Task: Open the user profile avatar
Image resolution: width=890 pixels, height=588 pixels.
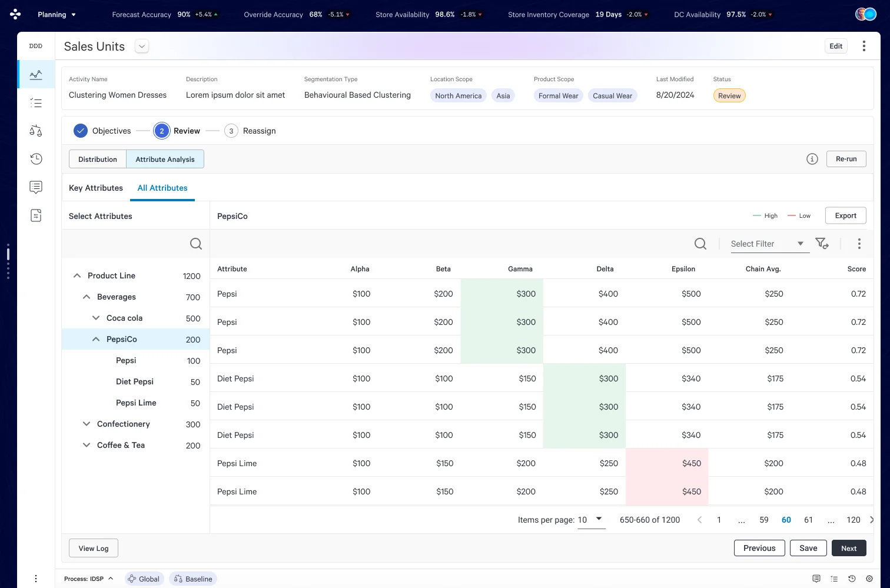Action: (866, 14)
